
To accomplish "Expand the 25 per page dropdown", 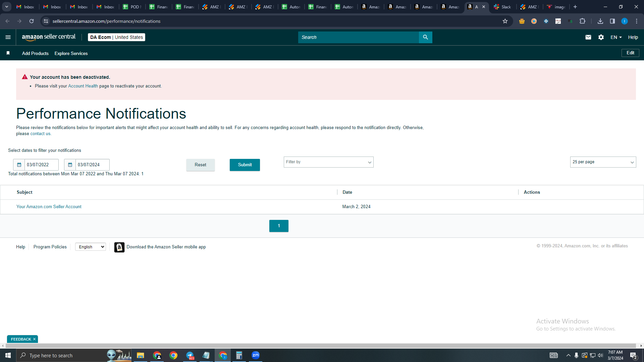I will click(x=603, y=162).
